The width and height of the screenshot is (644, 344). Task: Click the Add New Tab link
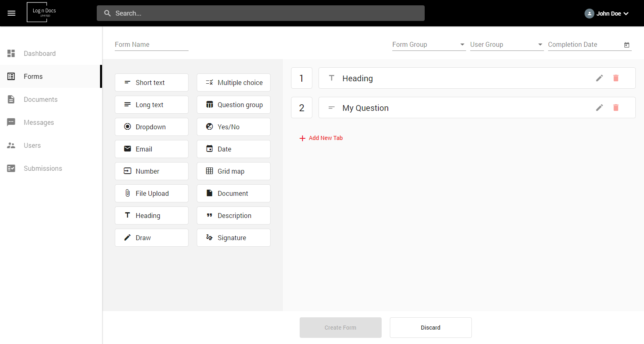click(x=321, y=138)
